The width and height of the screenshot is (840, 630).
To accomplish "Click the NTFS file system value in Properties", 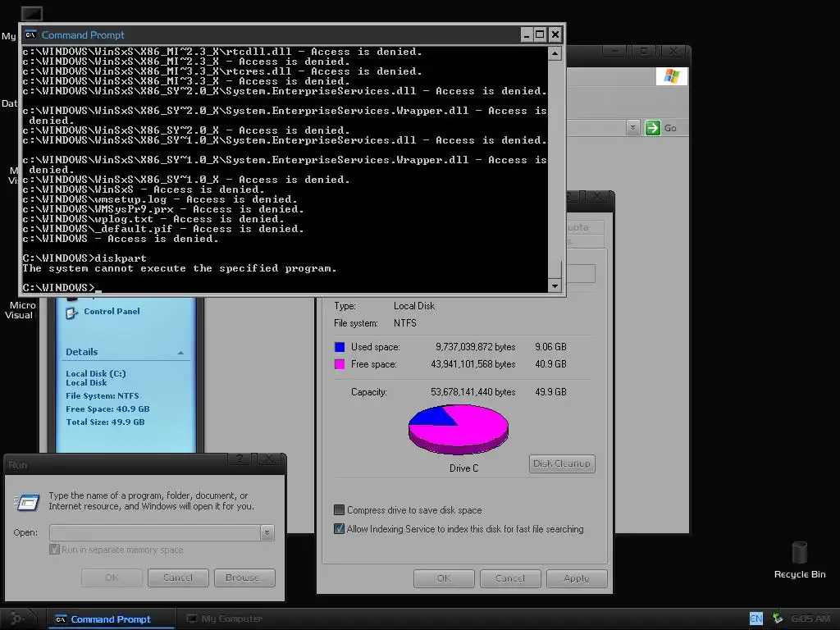I will [x=405, y=323].
